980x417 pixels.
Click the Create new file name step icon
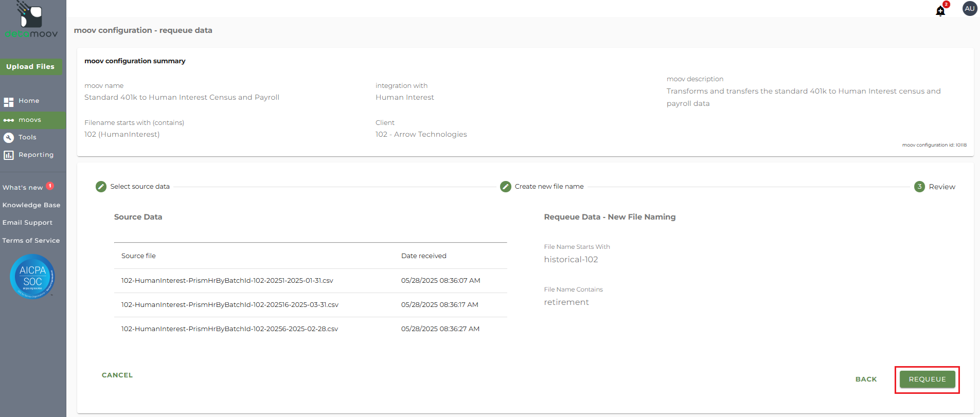point(506,187)
